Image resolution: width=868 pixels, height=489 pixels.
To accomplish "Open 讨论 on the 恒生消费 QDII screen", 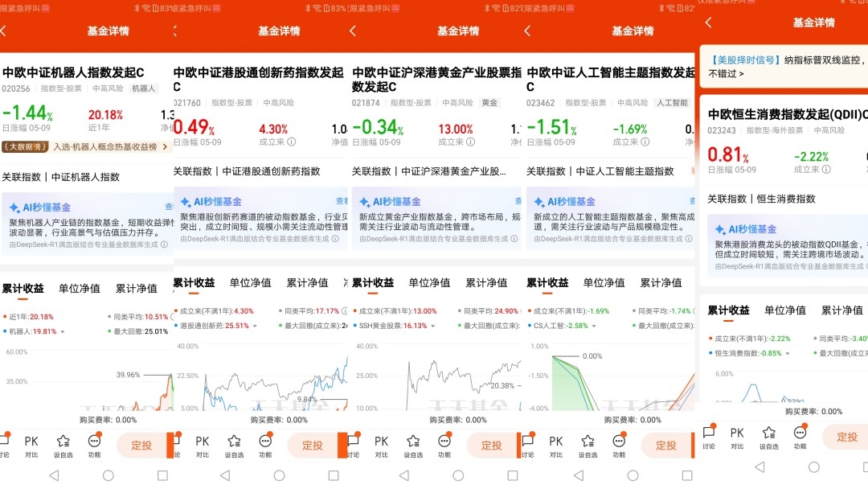I will (x=709, y=437).
